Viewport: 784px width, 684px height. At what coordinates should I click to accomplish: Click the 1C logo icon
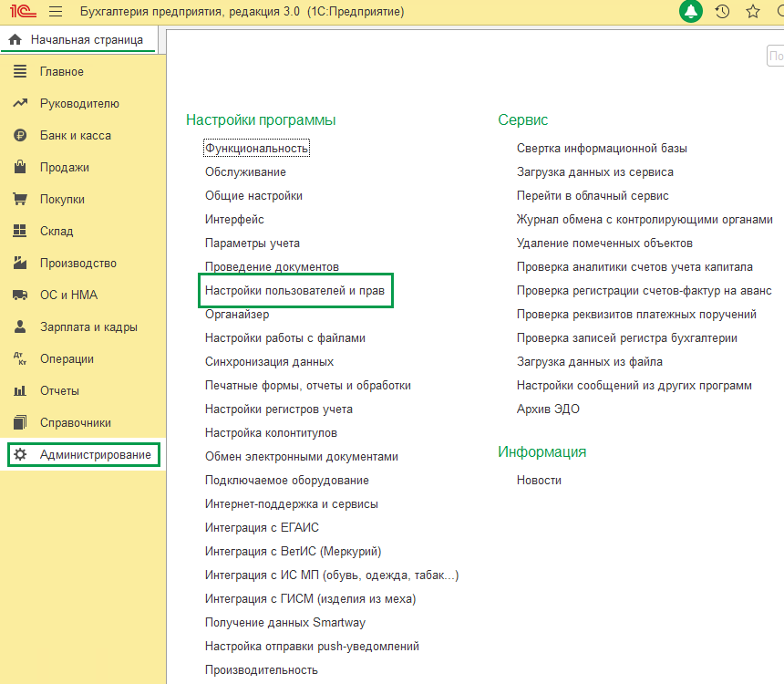click(x=23, y=11)
